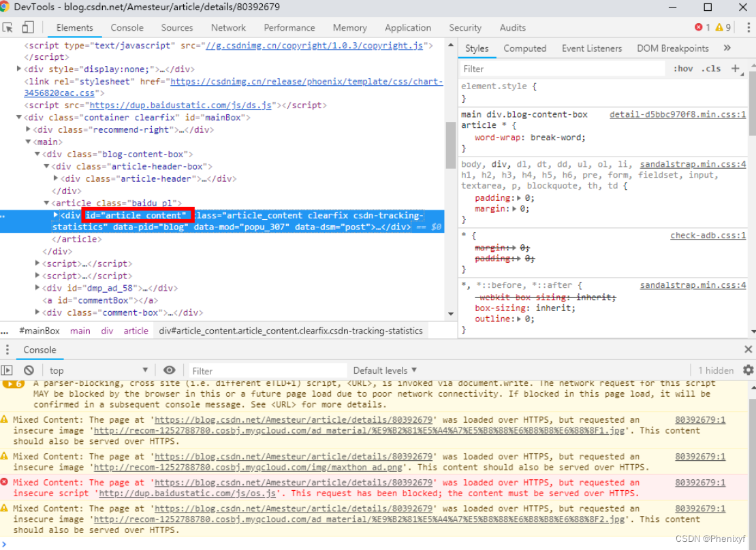Click the 1 hidden messages label

click(716, 370)
